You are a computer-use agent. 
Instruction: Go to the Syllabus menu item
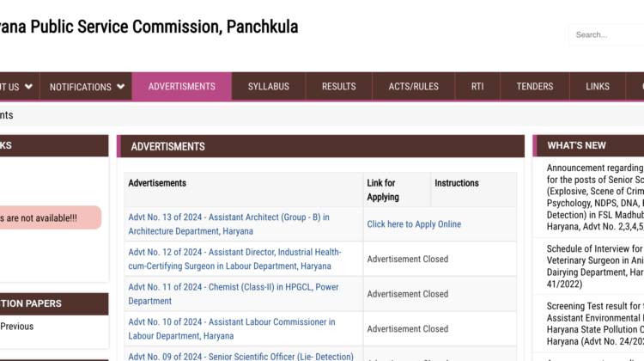pos(269,87)
